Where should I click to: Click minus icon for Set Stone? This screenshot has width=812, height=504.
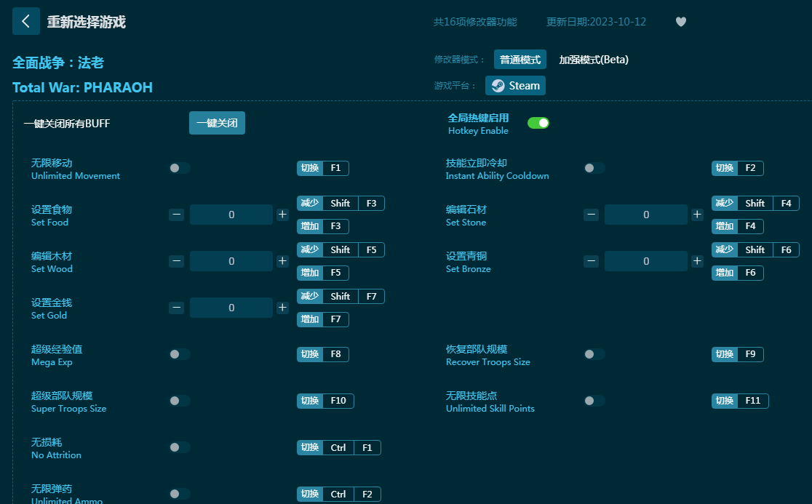coord(592,215)
